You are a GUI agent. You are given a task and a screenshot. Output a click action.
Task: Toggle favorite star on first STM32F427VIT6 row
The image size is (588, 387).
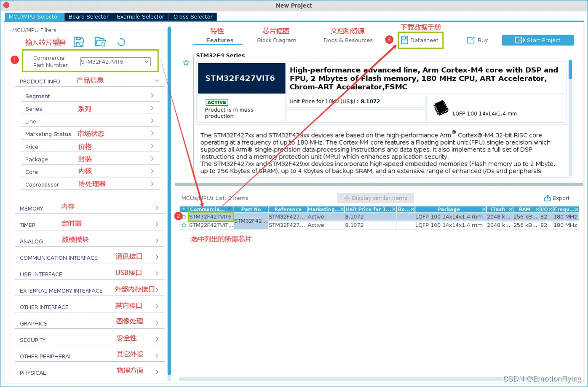click(184, 217)
